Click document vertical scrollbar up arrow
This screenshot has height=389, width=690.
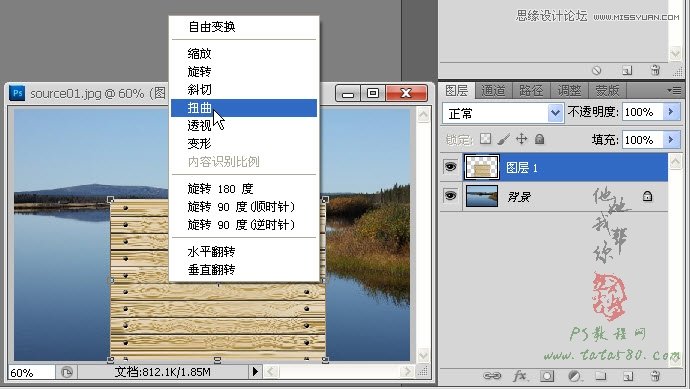423,115
